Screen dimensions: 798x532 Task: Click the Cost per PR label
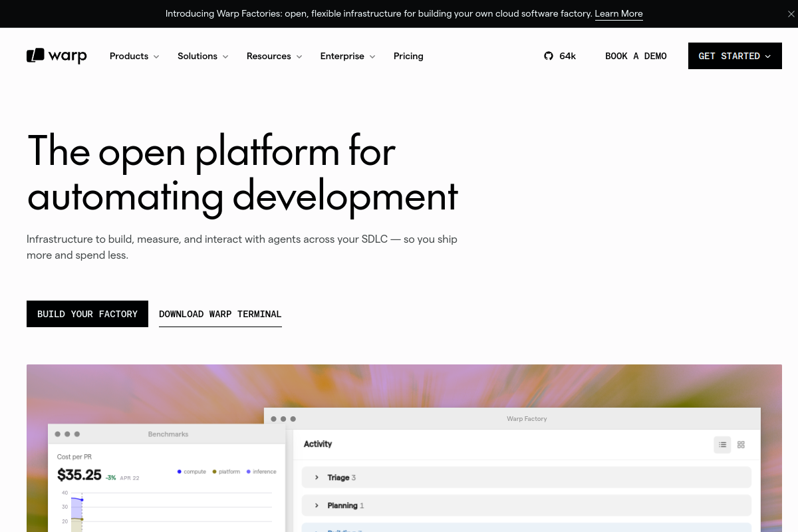coord(74,457)
